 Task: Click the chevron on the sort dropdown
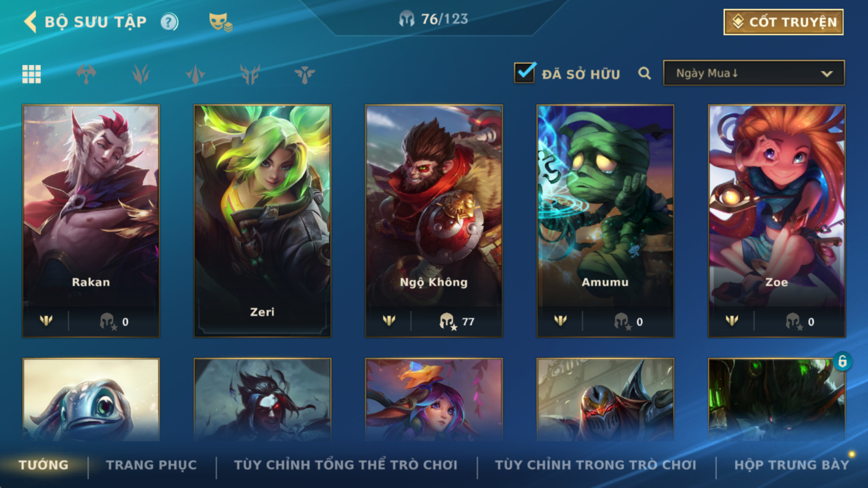click(x=827, y=74)
